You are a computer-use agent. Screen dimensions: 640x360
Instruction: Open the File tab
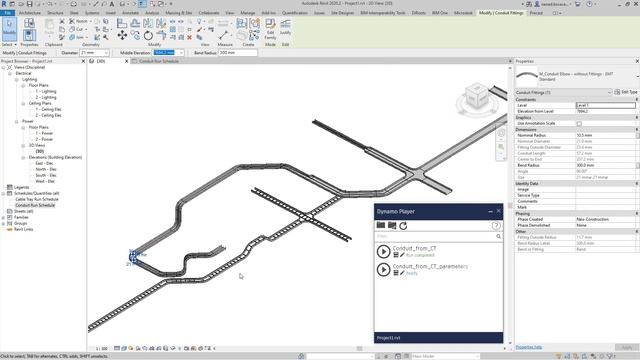tap(7, 13)
